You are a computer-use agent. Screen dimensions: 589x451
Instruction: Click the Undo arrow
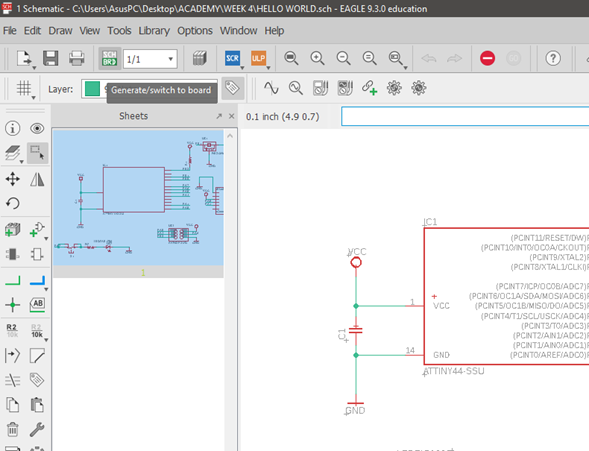pos(429,59)
